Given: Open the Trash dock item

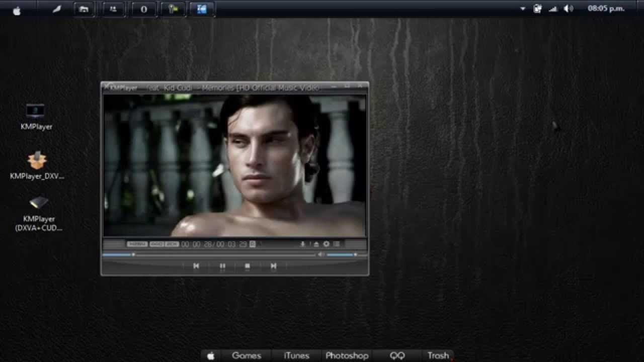Looking at the screenshot, I should (438, 355).
